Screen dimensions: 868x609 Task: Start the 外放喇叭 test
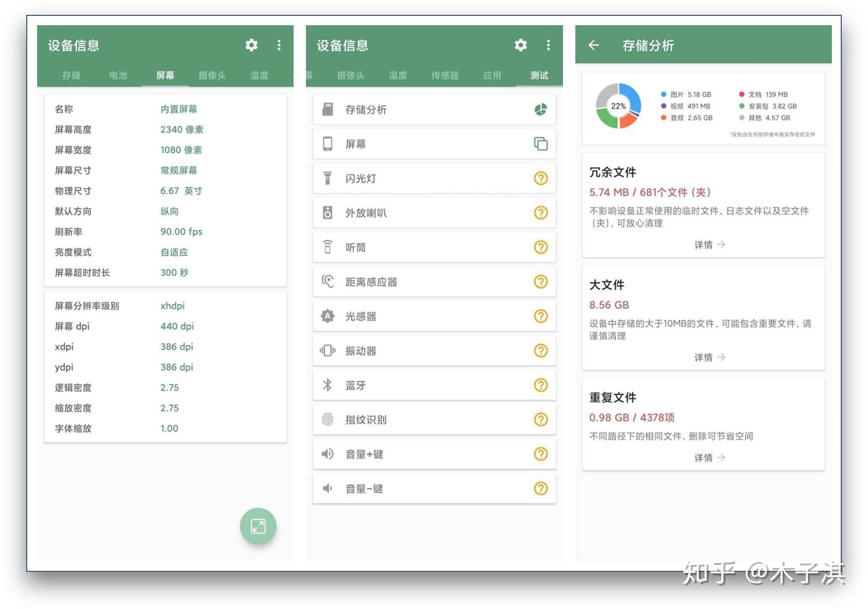coord(434,213)
